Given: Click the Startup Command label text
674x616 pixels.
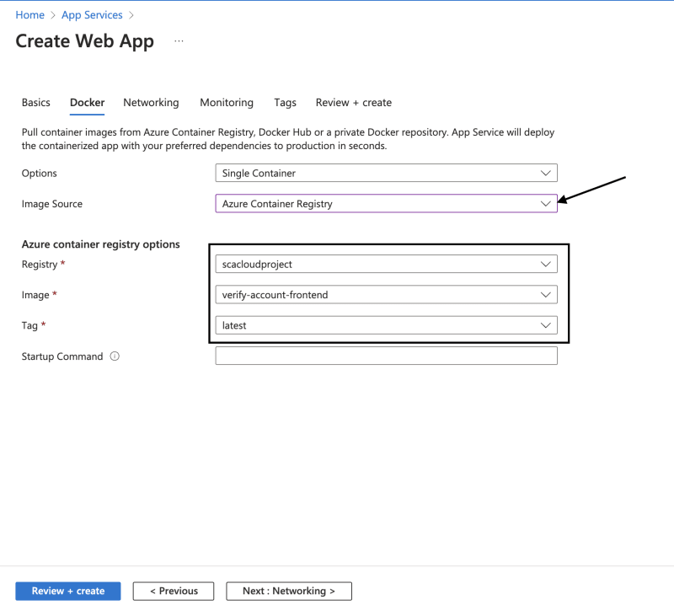Looking at the screenshot, I should [x=62, y=356].
